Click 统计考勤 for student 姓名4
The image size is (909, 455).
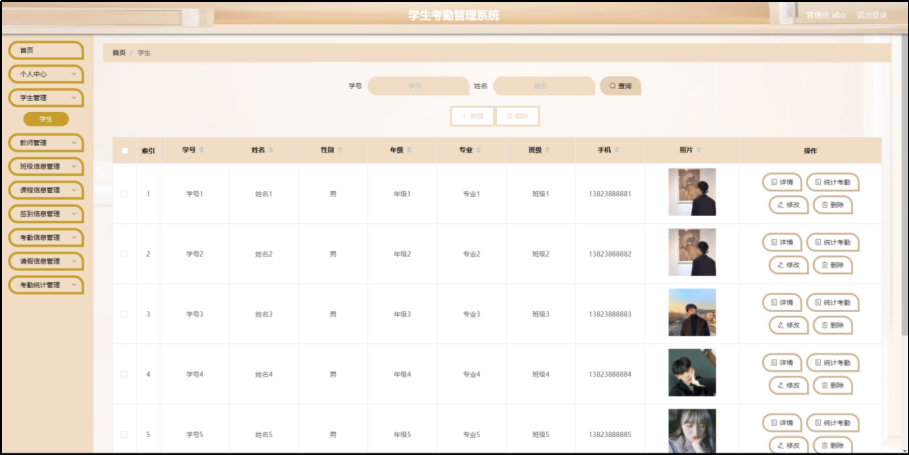pyautogui.click(x=832, y=363)
